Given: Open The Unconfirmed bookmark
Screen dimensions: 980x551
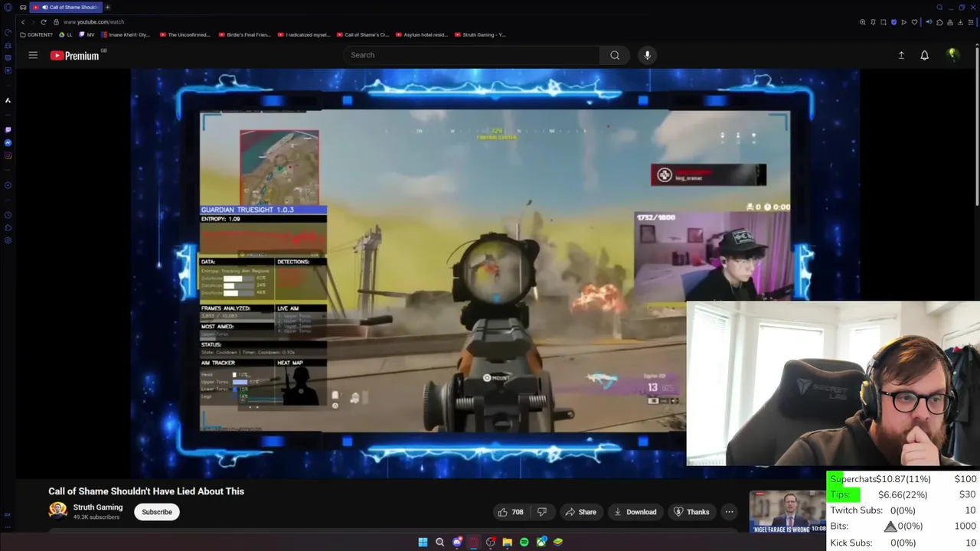Looking at the screenshot, I should pos(185,34).
